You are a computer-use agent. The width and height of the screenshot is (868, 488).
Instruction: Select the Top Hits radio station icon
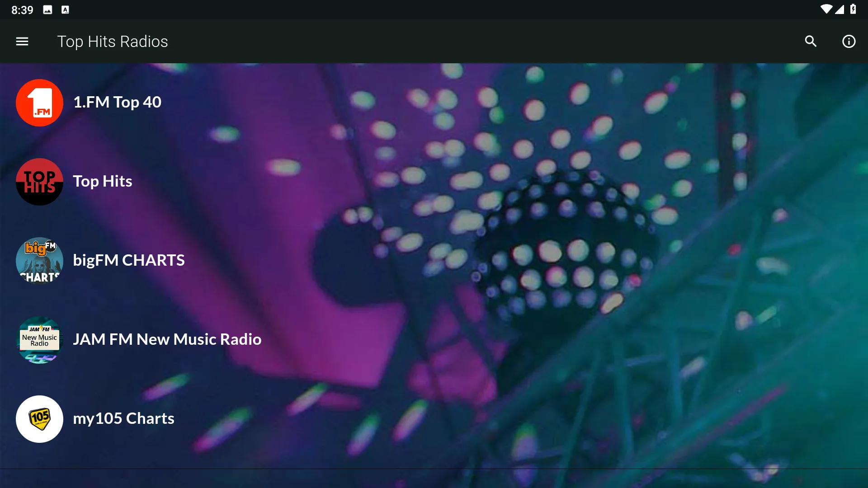(x=39, y=181)
